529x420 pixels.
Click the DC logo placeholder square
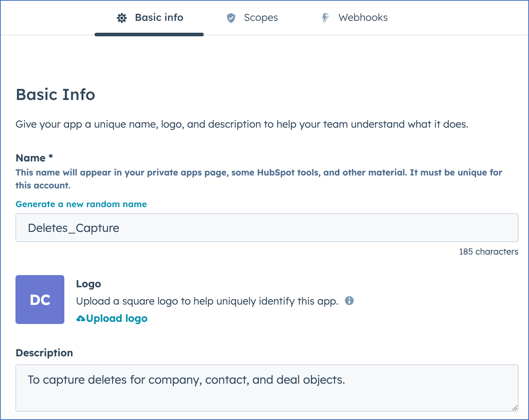pyautogui.click(x=40, y=300)
